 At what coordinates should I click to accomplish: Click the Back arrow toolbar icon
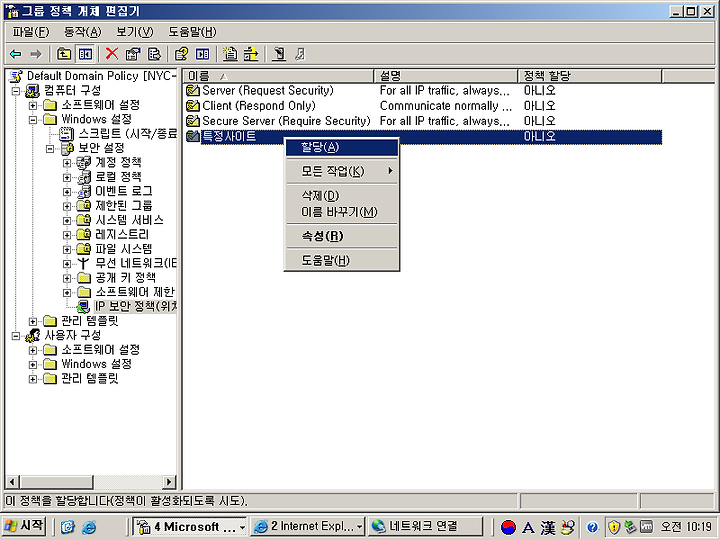tap(16, 54)
